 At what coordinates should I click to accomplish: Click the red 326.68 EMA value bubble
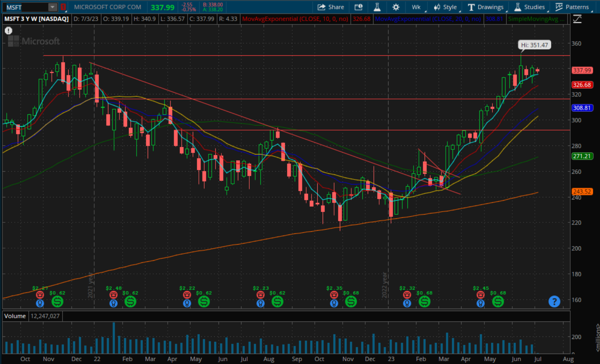tap(582, 85)
